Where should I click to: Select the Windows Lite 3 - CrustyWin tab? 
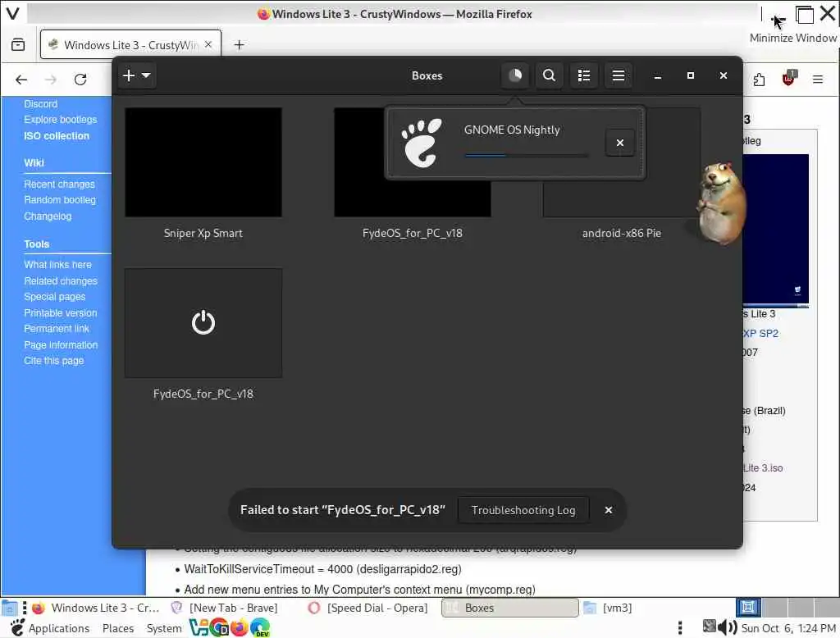130,45
